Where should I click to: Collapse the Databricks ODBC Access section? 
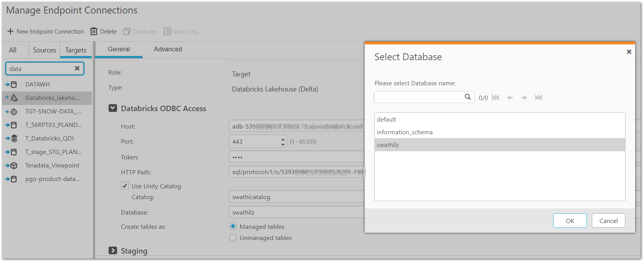(113, 108)
